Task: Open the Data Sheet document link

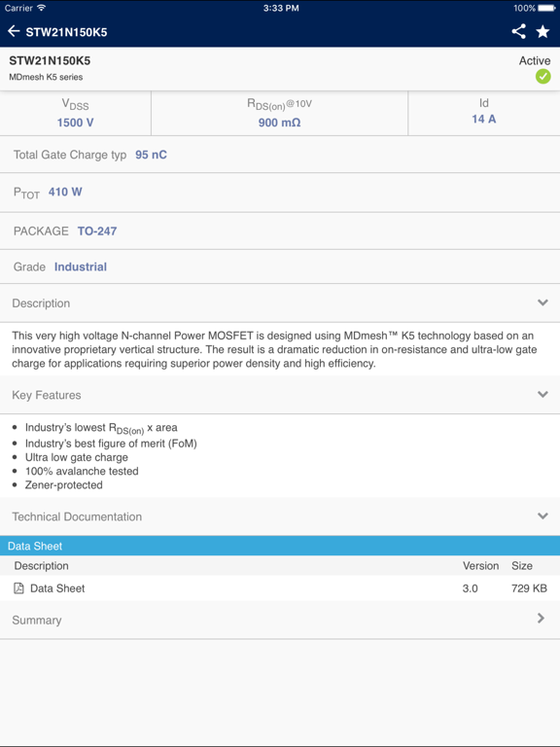Action: pos(57,588)
